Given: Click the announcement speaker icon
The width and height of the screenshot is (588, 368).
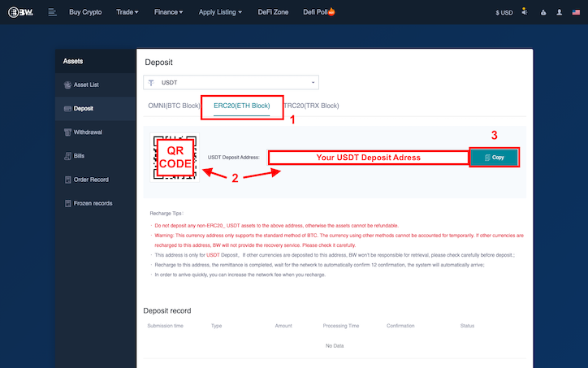Looking at the screenshot, I should (x=525, y=12).
